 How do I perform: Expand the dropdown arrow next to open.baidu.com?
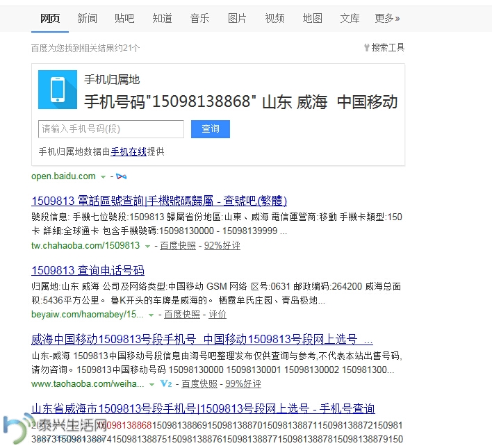pyautogui.click(x=104, y=176)
